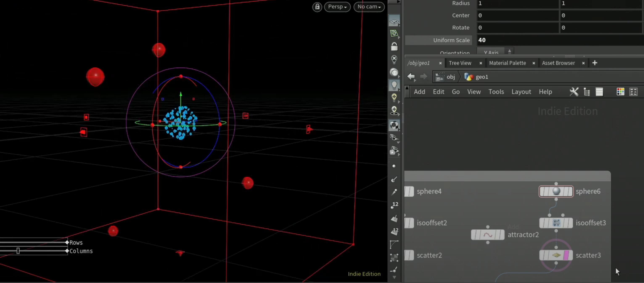644x283 pixels.
Task: Select the sphere6 node
Action: click(x=556, y=191)
